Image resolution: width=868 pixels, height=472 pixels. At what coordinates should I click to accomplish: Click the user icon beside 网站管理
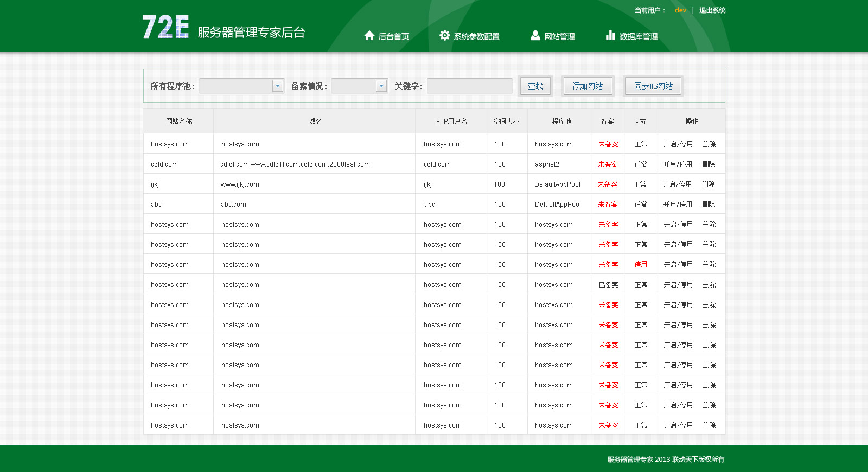coord(535,35)
